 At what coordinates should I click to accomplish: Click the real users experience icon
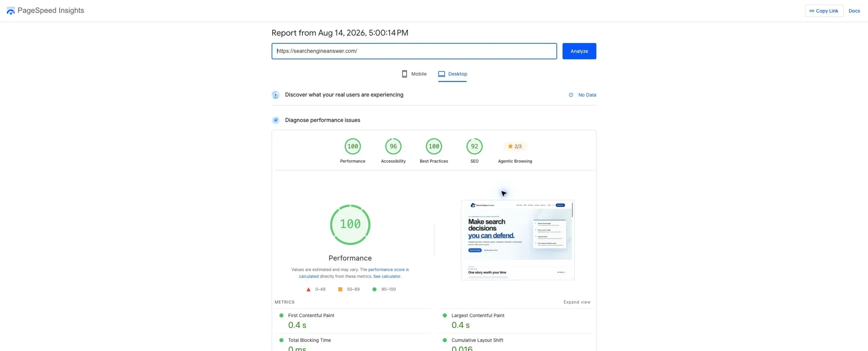(x=276, y=95)
